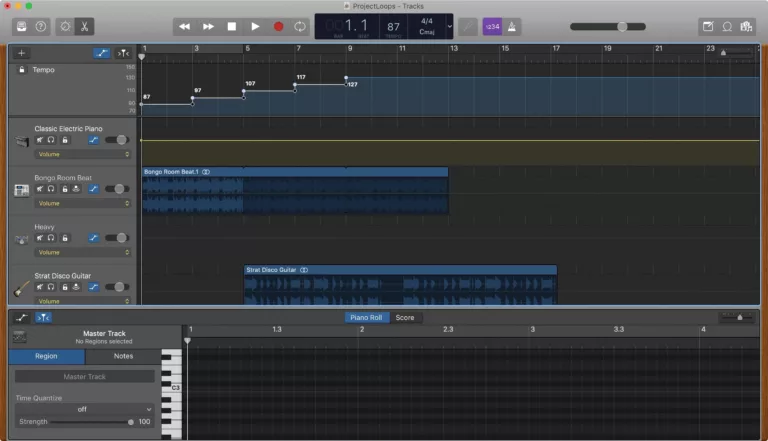Click the 4/4 Cmaj signature display
The width and height of the screenshot is (768, 441).
(427, 26)
